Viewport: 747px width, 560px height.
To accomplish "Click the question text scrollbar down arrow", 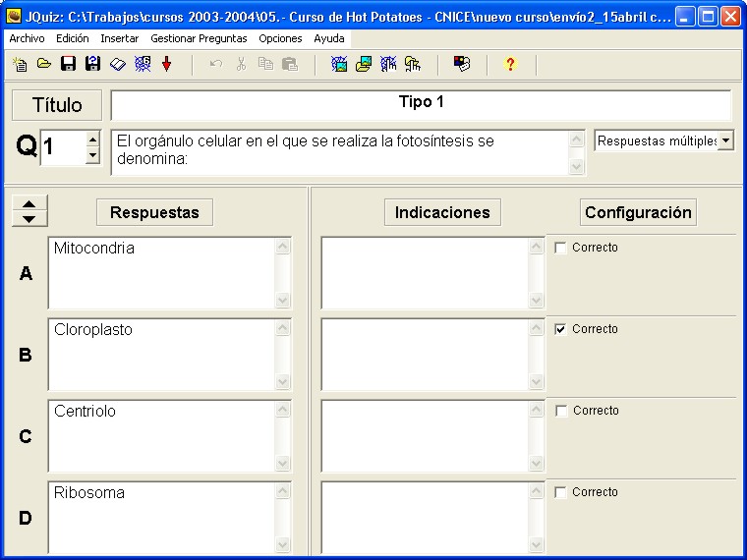I will click(x=577, y=167).
